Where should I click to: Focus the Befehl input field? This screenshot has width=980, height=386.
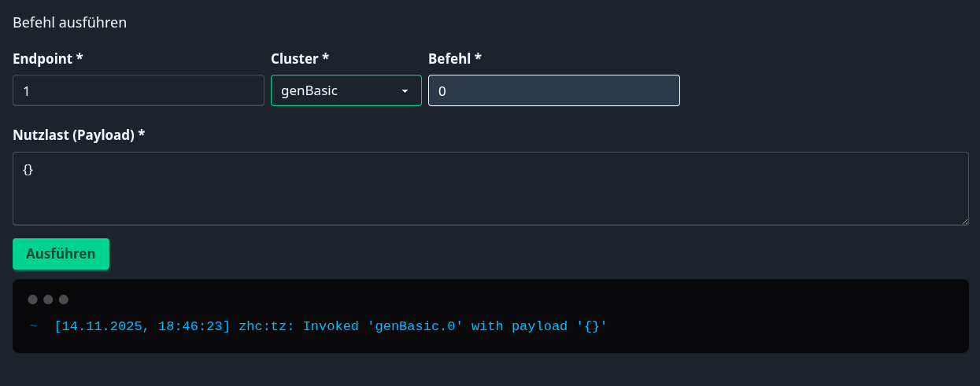point(553,90)
